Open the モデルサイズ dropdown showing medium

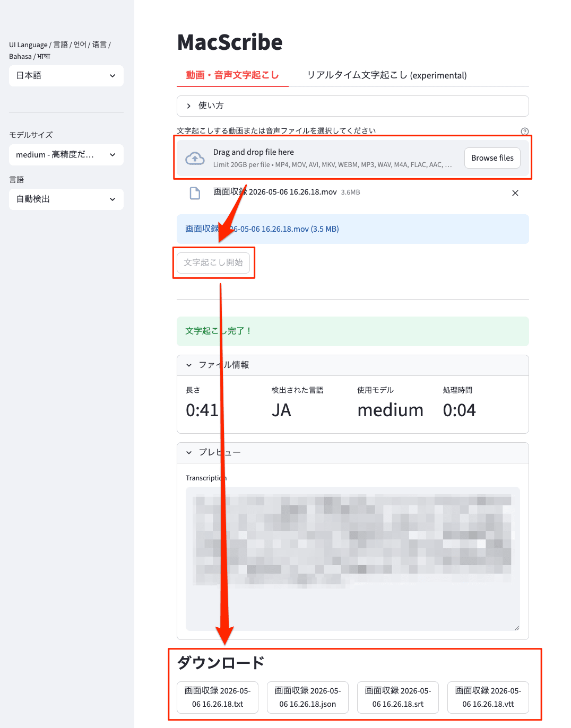coord(66,155)
